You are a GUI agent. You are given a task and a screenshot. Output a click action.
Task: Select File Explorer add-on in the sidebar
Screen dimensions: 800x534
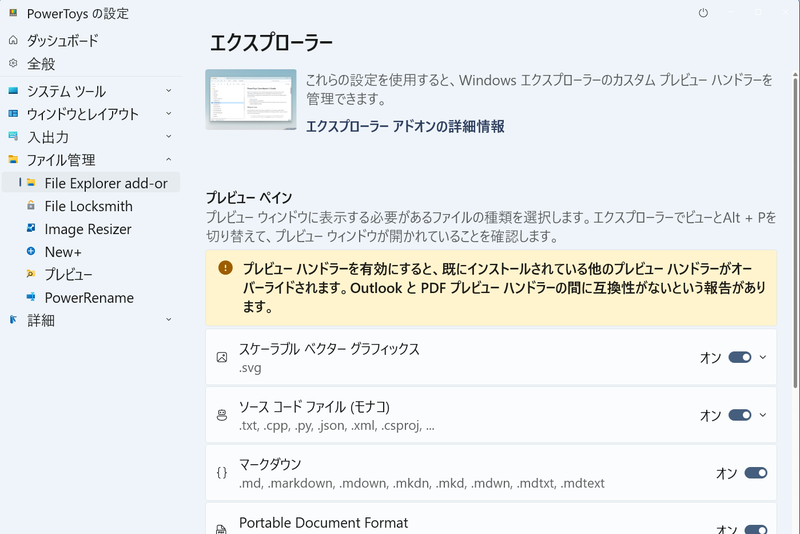91,183
